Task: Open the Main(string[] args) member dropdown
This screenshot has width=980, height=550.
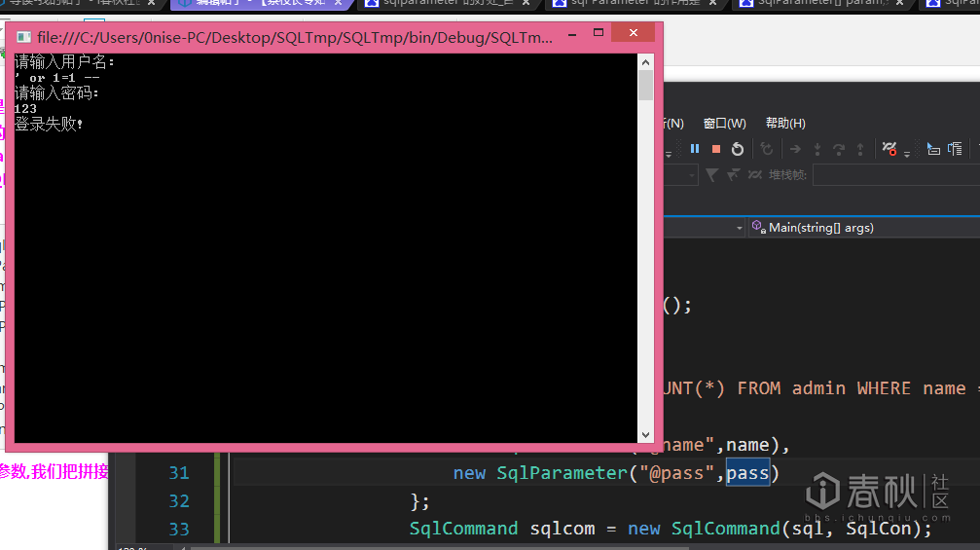Action: click(865, 228)
